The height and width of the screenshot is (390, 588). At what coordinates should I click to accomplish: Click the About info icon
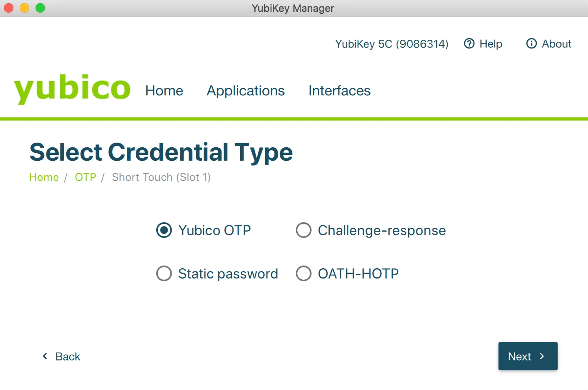(531, 43)
